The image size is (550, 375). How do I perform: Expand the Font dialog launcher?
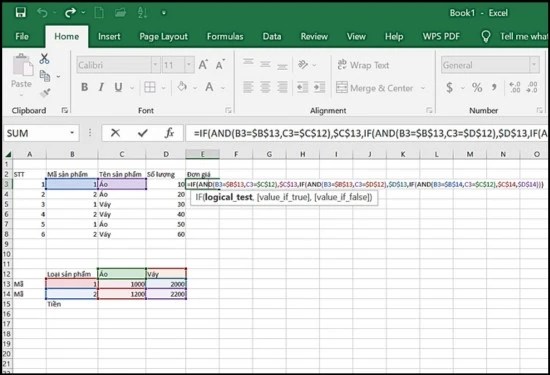tap(228, 111)
